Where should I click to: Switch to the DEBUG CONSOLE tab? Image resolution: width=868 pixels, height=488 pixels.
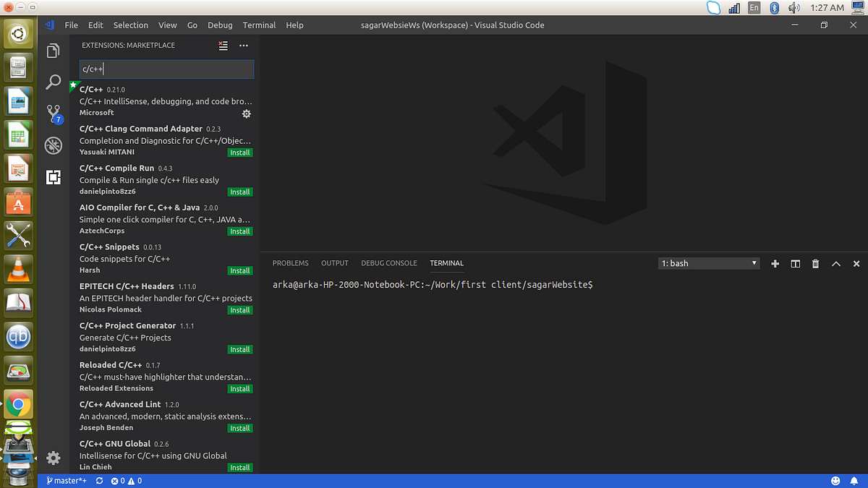[x=389, y=263]
